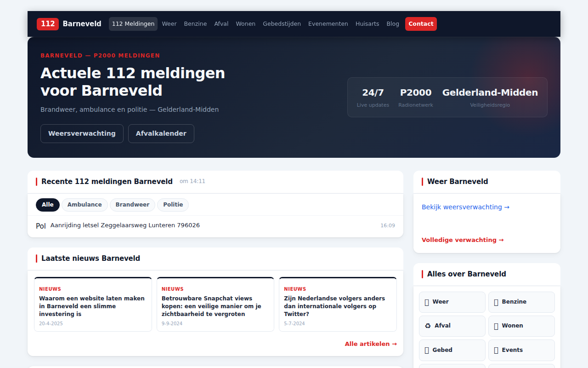Open the Volledige verwachting link

point(463,240)
